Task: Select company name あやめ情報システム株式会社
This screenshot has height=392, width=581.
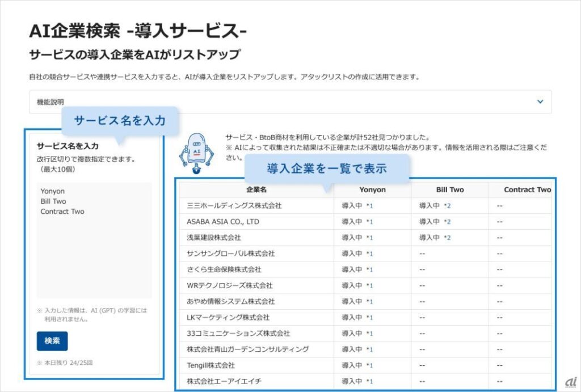Action: (231, 301)
